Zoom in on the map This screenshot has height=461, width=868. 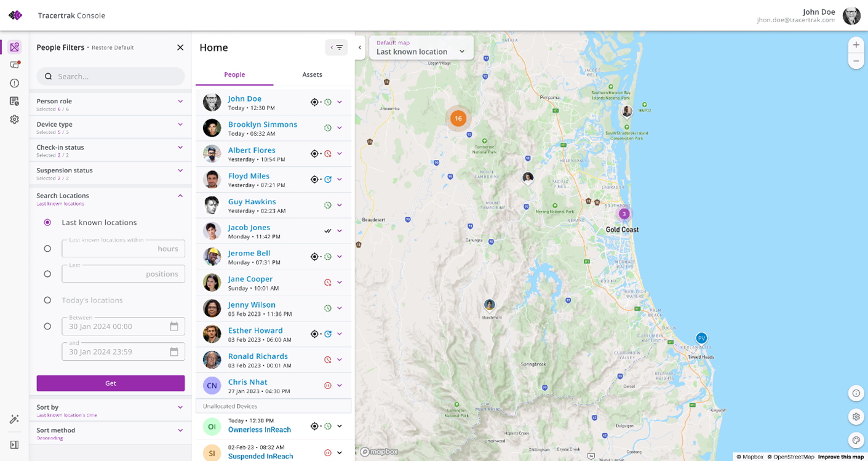[x=856, y=45]
